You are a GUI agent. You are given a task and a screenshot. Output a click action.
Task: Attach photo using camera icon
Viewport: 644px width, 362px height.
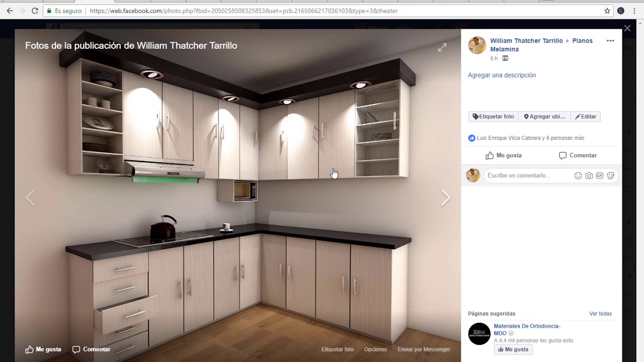589,175
